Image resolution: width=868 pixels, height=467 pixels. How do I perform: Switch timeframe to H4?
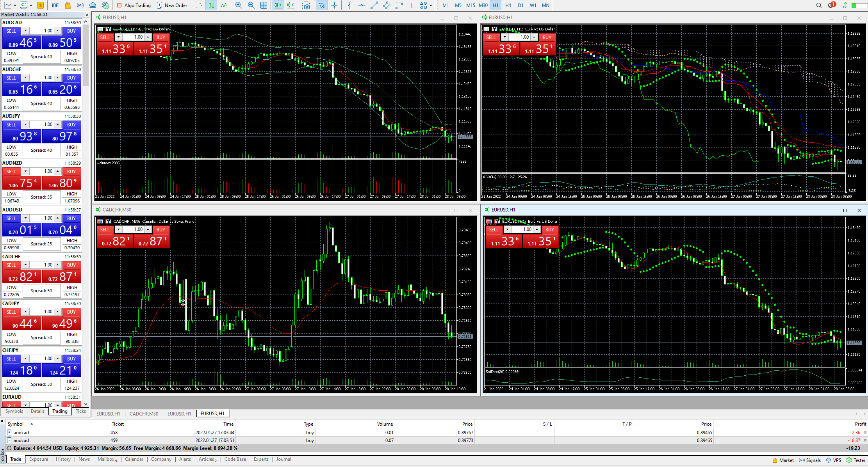[508, 5]
